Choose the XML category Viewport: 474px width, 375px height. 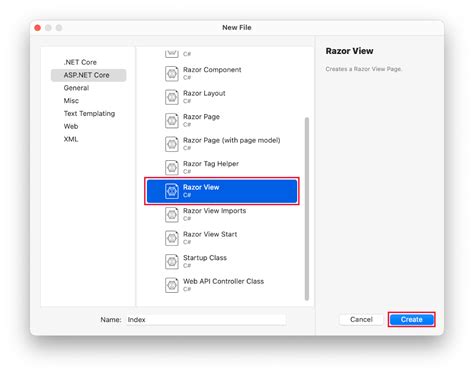(71, 139)
